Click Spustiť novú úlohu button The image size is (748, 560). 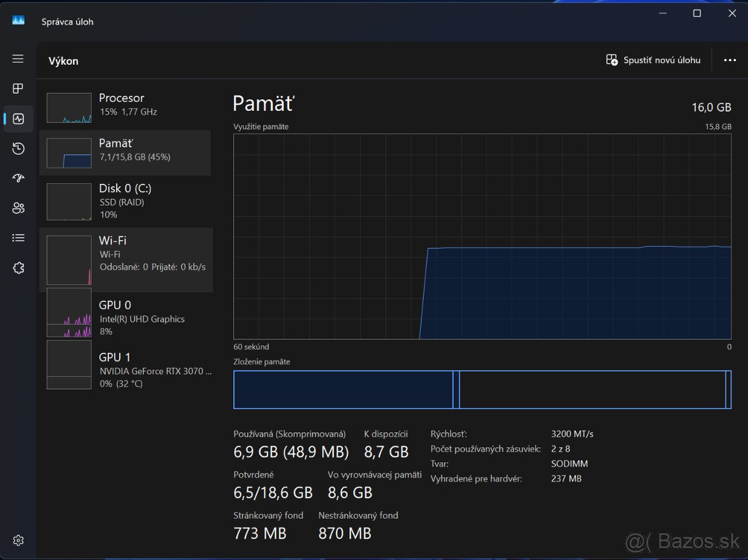[x=653, y=60]
